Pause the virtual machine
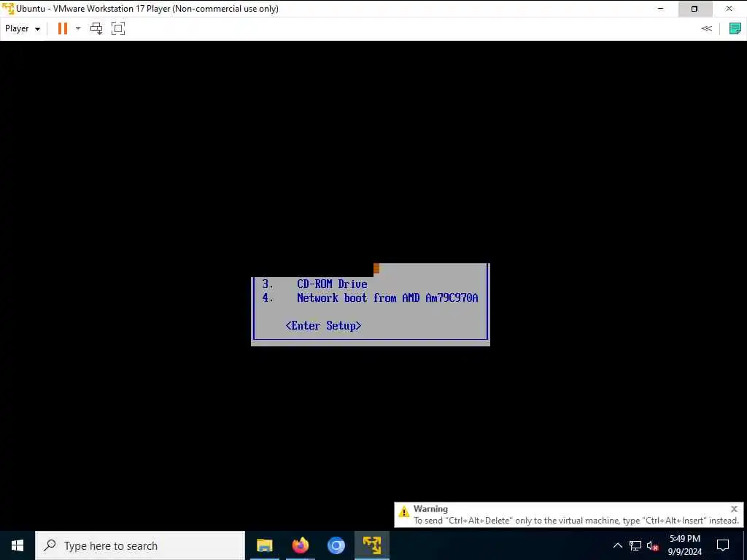 [x=63, y=28]
